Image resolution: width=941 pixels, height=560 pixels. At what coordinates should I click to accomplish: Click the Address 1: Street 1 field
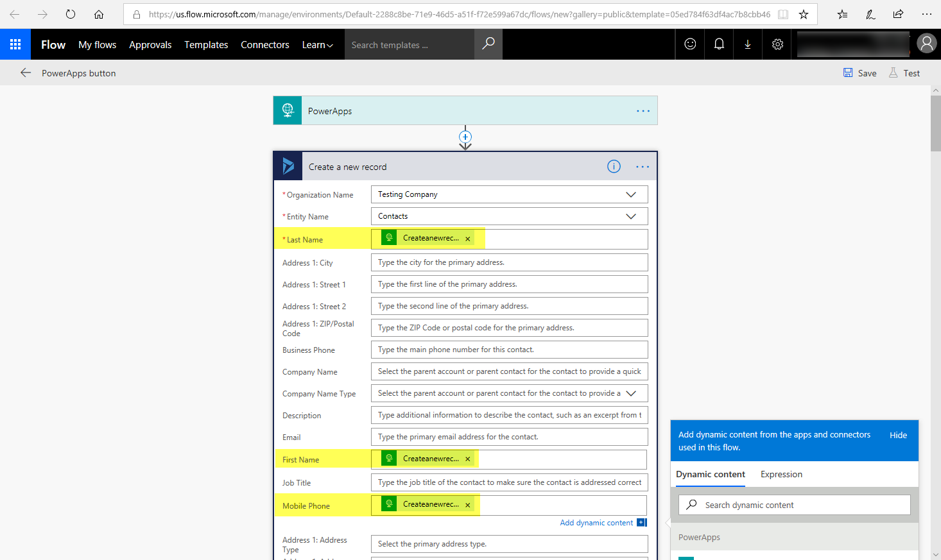509,284
